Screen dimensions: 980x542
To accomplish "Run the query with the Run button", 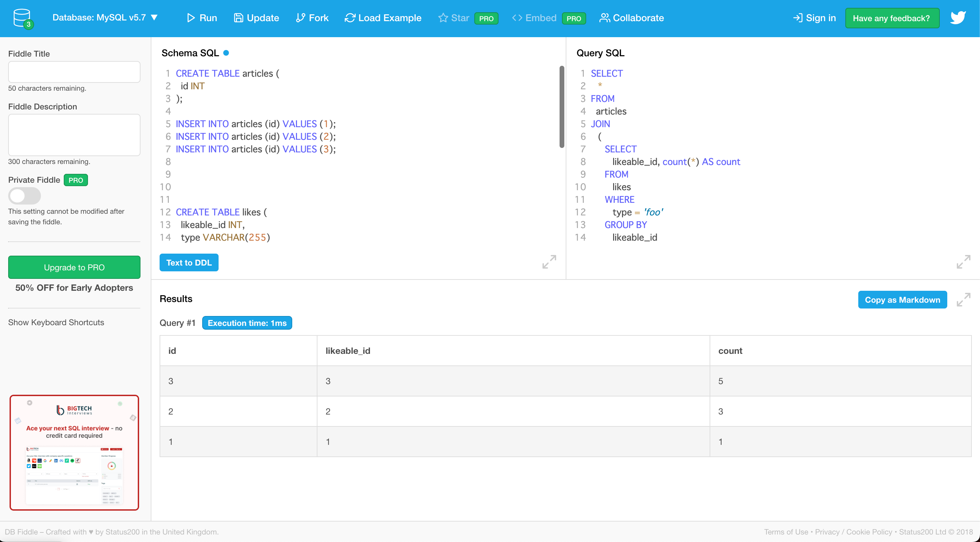I will (202, 18).
